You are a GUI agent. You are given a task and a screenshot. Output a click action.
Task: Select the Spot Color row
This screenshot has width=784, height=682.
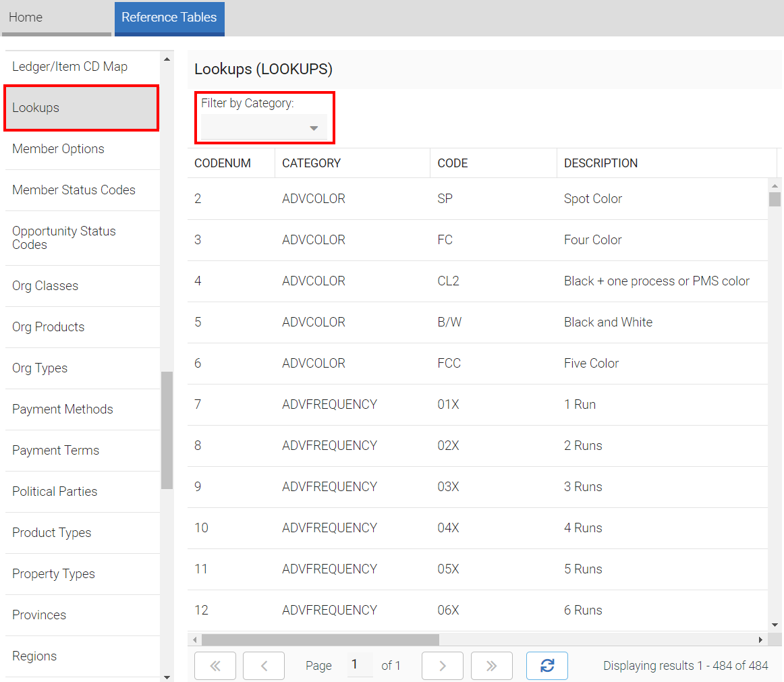point(477,199)
